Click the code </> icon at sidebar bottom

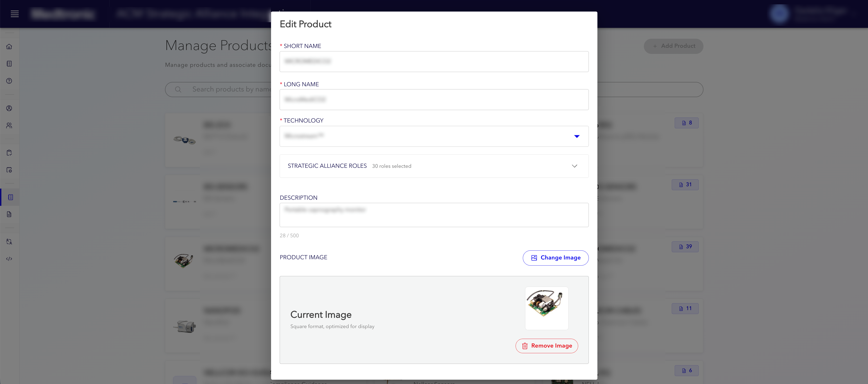click(x=9, y=259)
